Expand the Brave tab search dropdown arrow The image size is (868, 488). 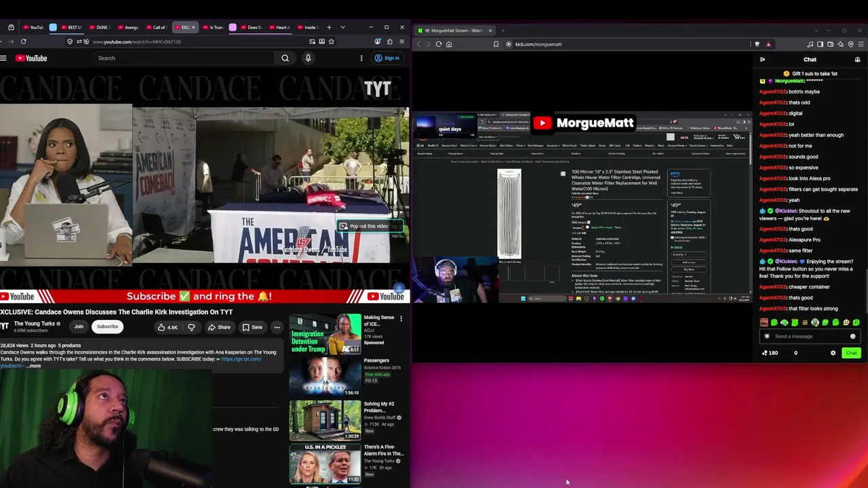[815, 30]
